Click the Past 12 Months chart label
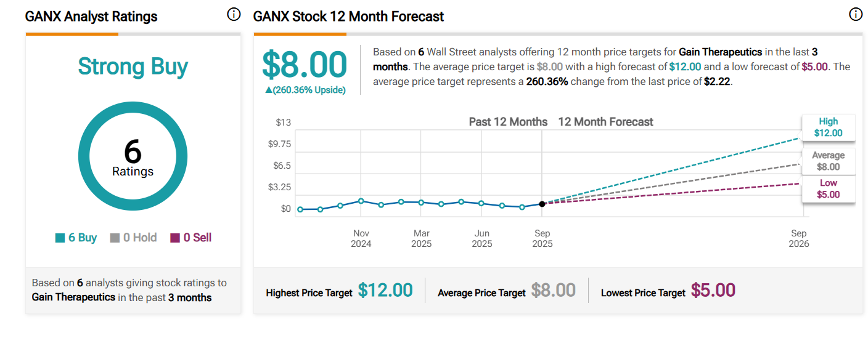The width and height of the screenshot is (868, 346). (x=508, y=122)
